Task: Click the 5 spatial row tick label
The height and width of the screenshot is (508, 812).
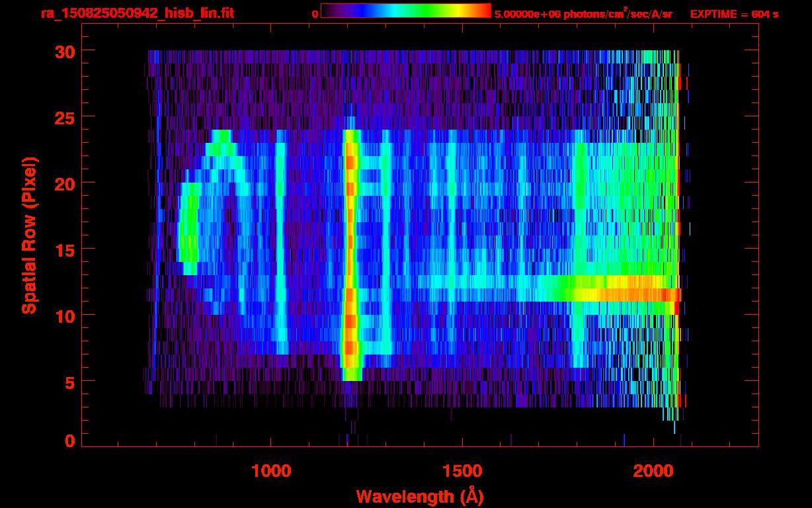Action: (70, 382)
